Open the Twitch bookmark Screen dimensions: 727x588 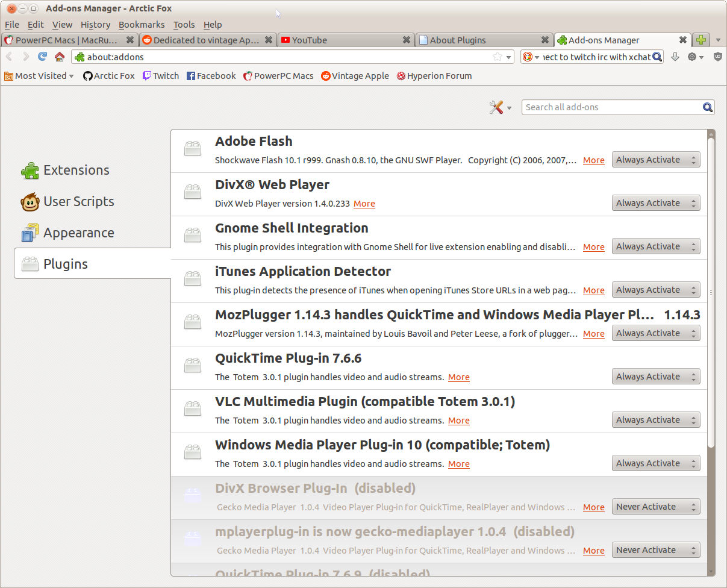pyautogui.click(x=161, y=76)
